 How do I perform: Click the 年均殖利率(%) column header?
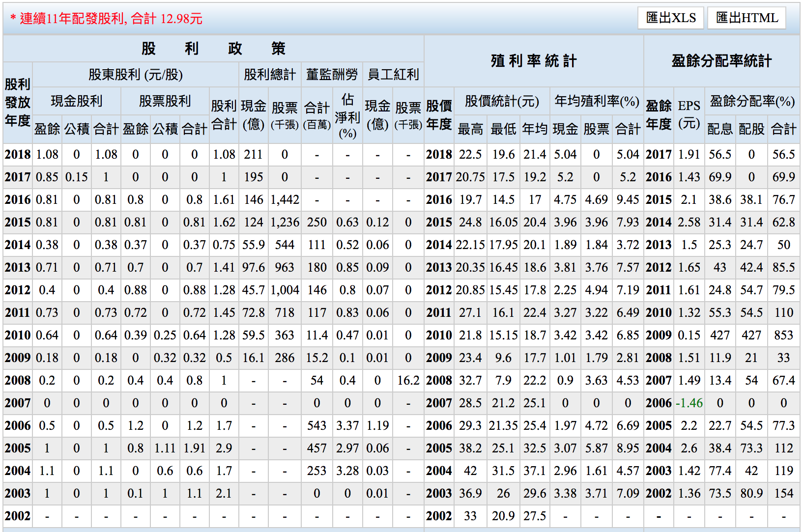coord(597,101)
